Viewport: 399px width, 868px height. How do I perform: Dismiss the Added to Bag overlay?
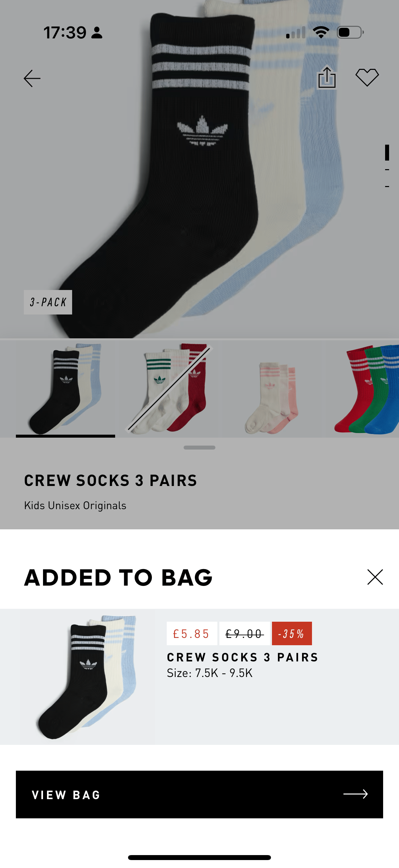coord(375,577)
